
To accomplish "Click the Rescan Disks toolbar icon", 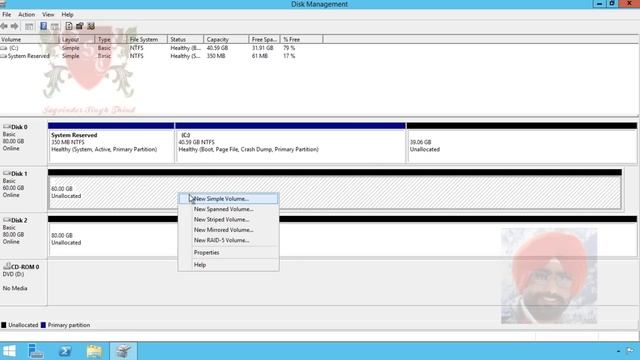I will [80, 26].
